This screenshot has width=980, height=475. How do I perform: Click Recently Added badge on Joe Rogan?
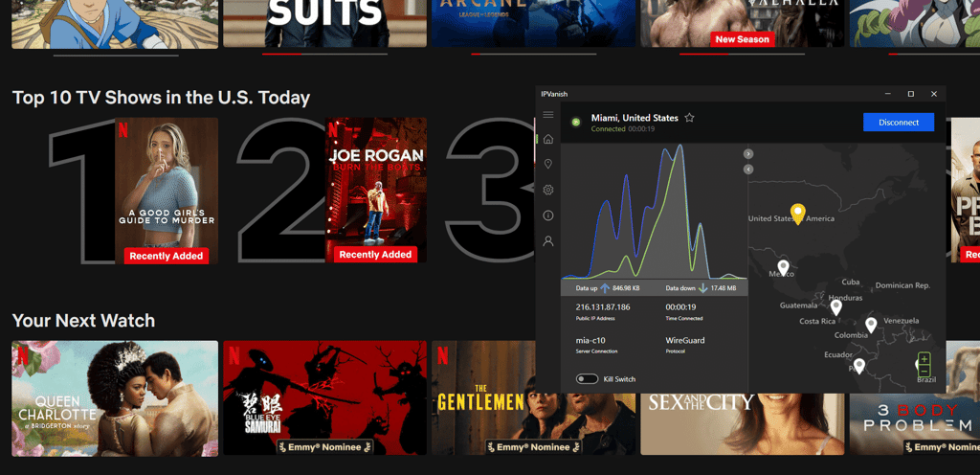coord(375,255)
